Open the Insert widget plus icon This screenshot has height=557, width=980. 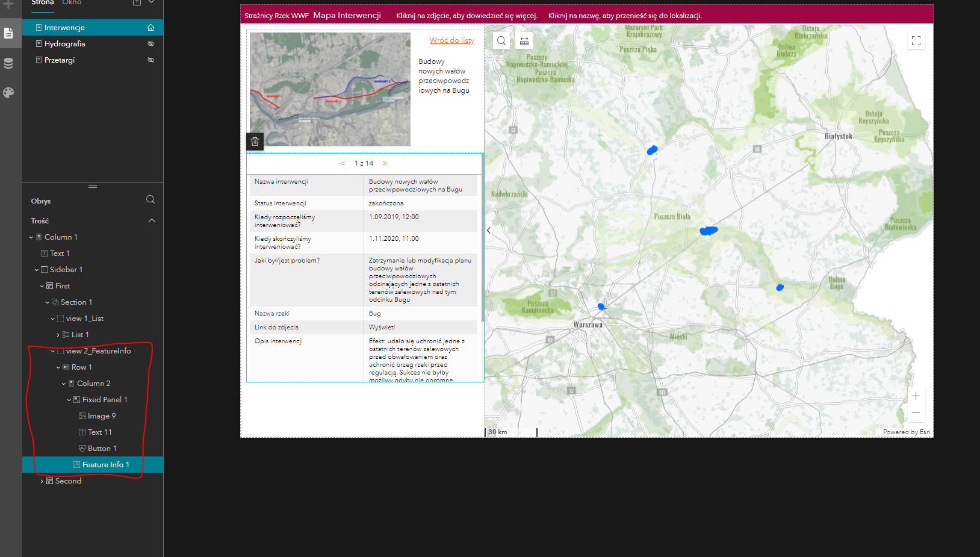(x=8, y=4)
